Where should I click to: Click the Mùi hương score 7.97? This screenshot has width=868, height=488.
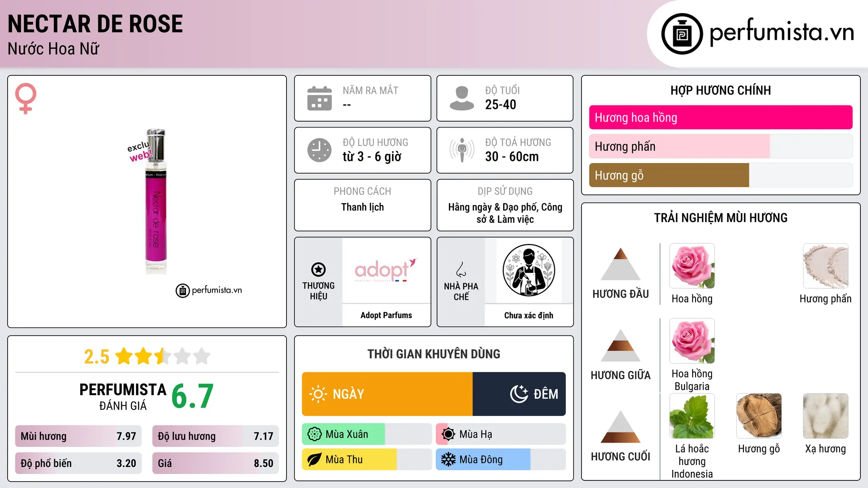126,436
